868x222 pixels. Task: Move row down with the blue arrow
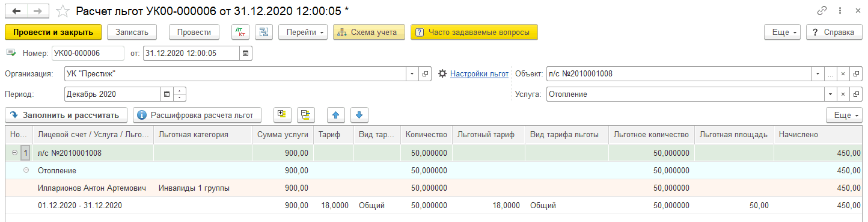pyautogui.click(x=359, y=114)
